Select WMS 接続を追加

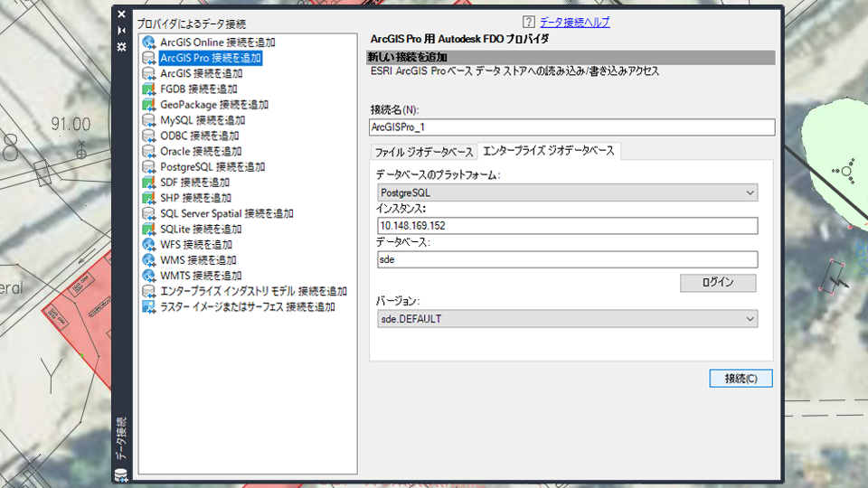click(198, 259)
